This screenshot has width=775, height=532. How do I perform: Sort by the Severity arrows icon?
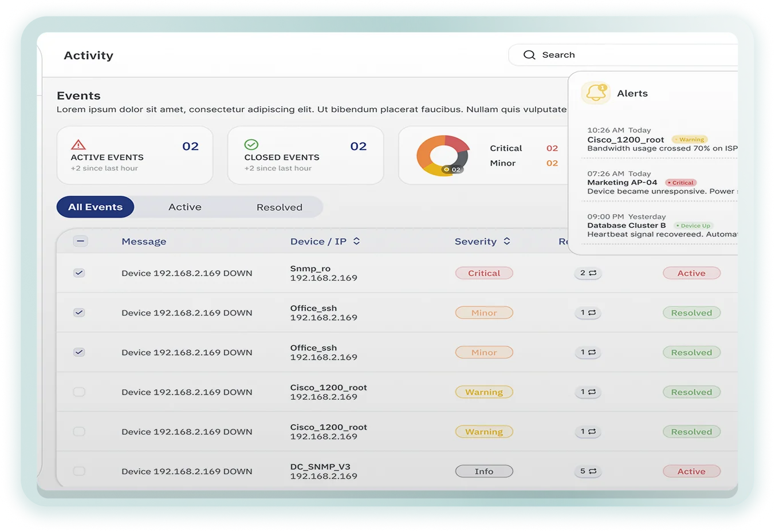pyautogui.click(x=507, y=241)
